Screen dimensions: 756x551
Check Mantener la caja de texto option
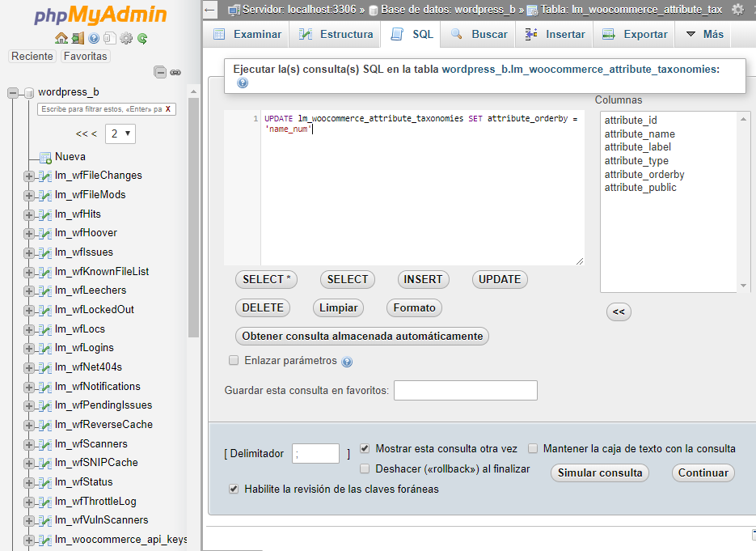pyautogui.click(x=533, y=449)
